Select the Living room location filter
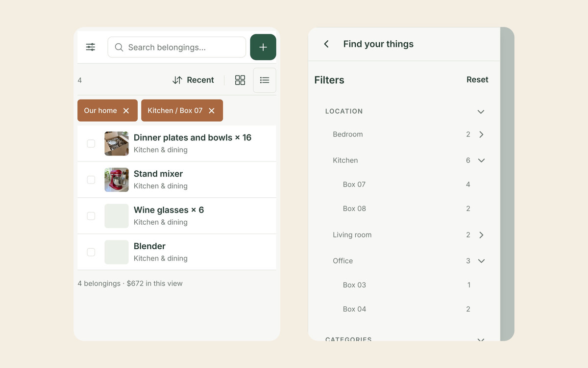 click(x=352, y=235)
